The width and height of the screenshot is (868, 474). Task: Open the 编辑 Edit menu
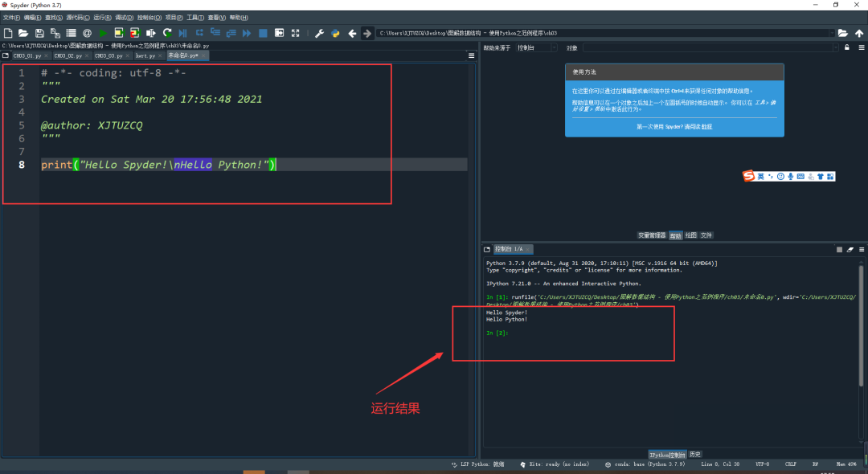32,18
